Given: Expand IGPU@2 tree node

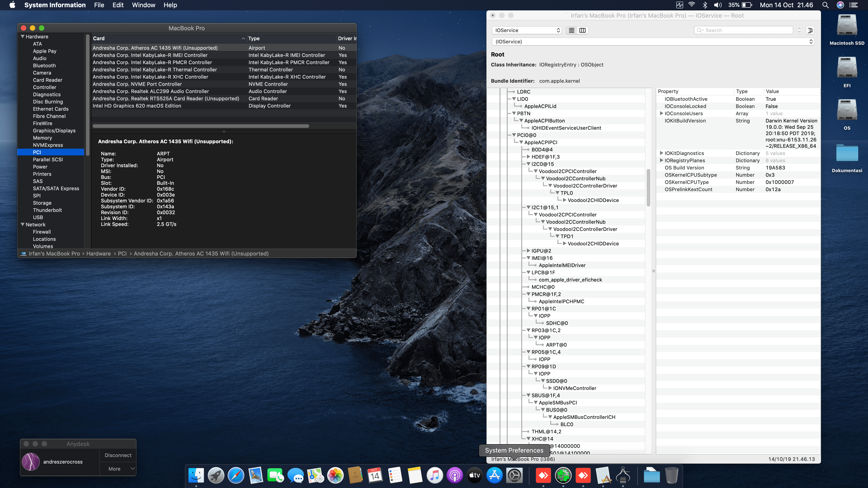Looking at the screenshot, I should (528, 251).
